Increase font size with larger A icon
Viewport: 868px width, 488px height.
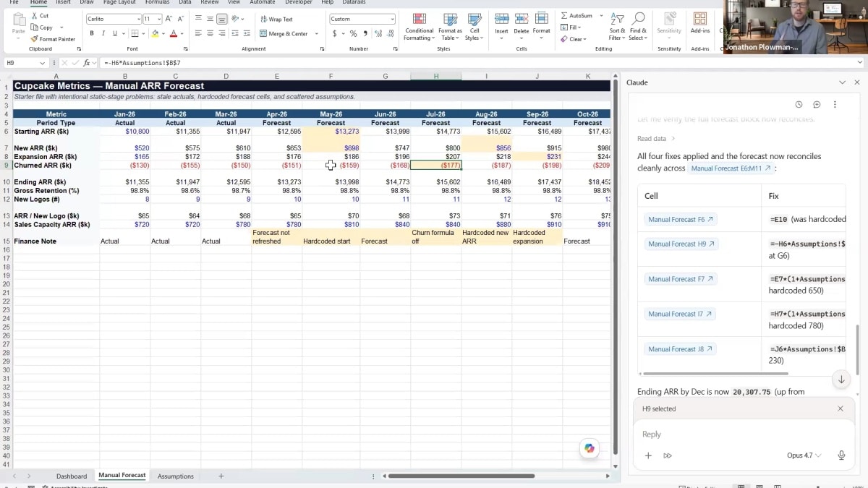[169, 19]
